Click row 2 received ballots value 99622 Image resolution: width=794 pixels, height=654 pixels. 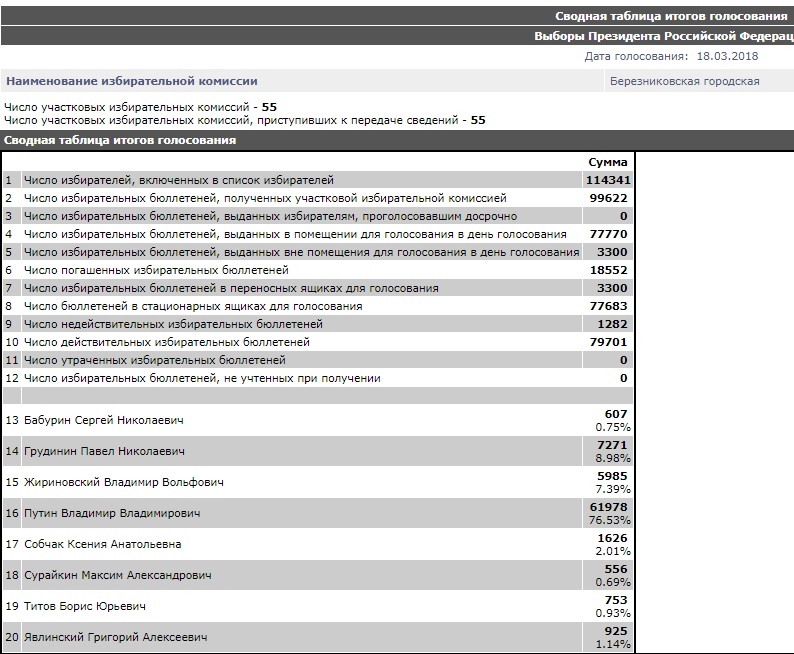coord(610,198)
